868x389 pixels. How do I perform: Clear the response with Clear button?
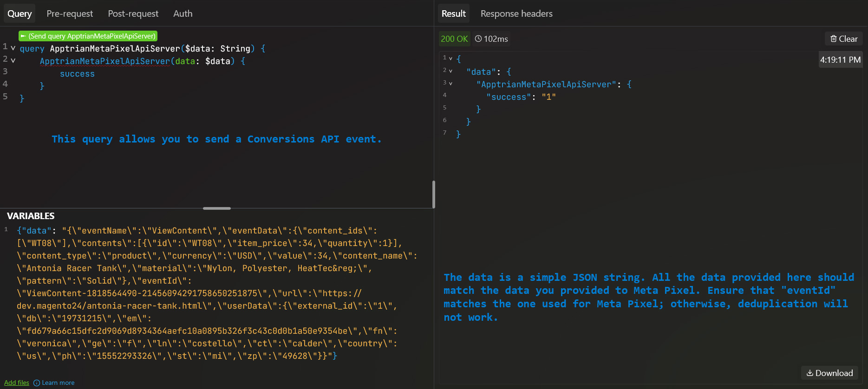pos(844,39)
